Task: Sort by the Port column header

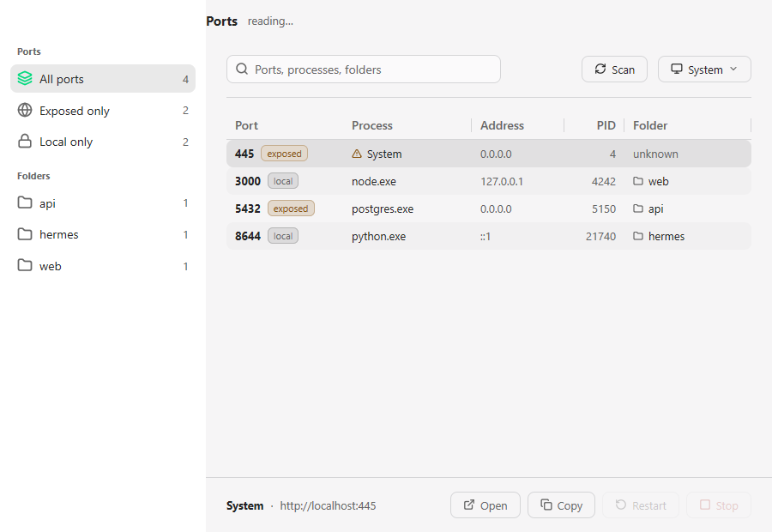Action: (246, 125)
